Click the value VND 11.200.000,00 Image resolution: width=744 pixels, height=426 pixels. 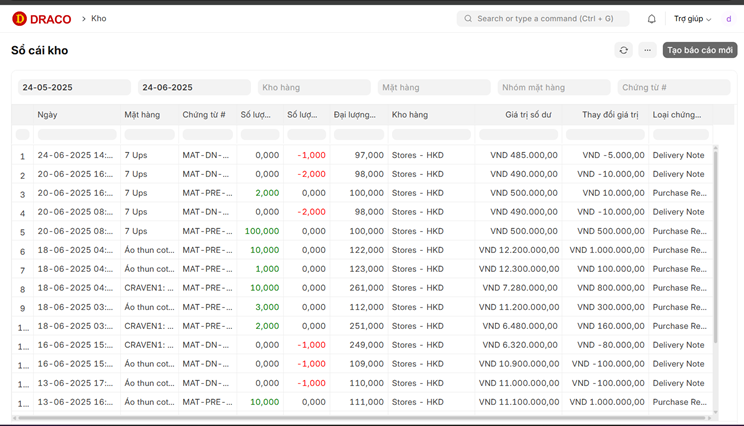click(x=519, y=307)
